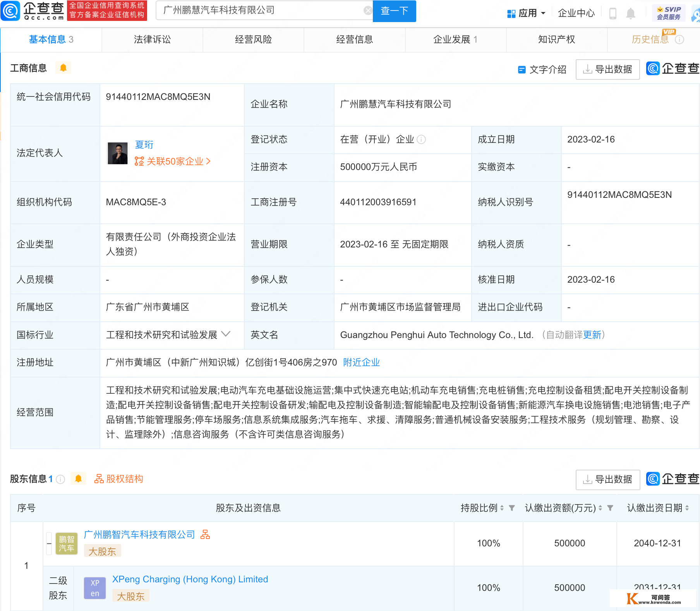Switch to the 法律诉讼 tab
700x611 pixels.
pyautogui.click(x=152, y=39)
